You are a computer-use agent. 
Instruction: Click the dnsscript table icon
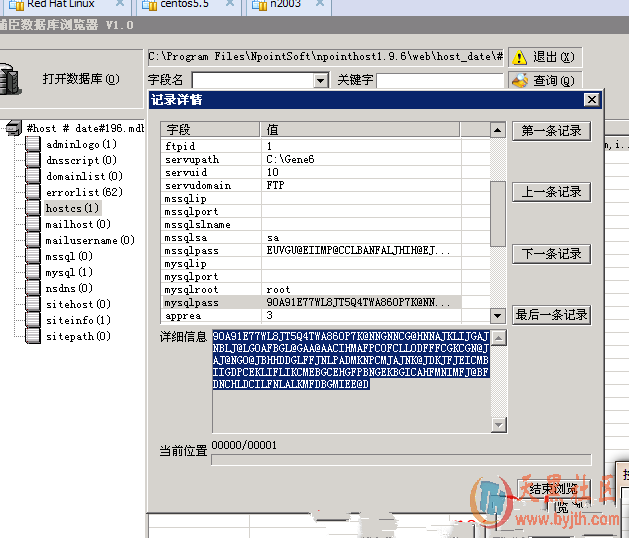[34, 161]
